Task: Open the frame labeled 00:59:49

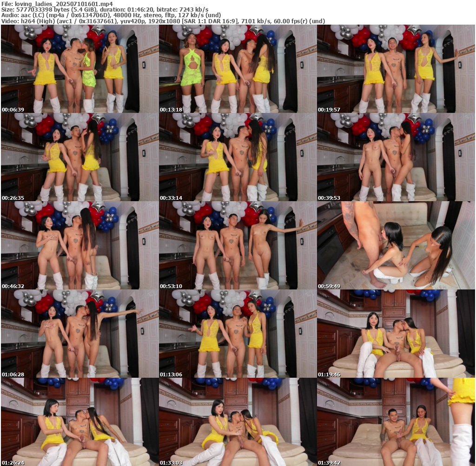Action: 396,245
